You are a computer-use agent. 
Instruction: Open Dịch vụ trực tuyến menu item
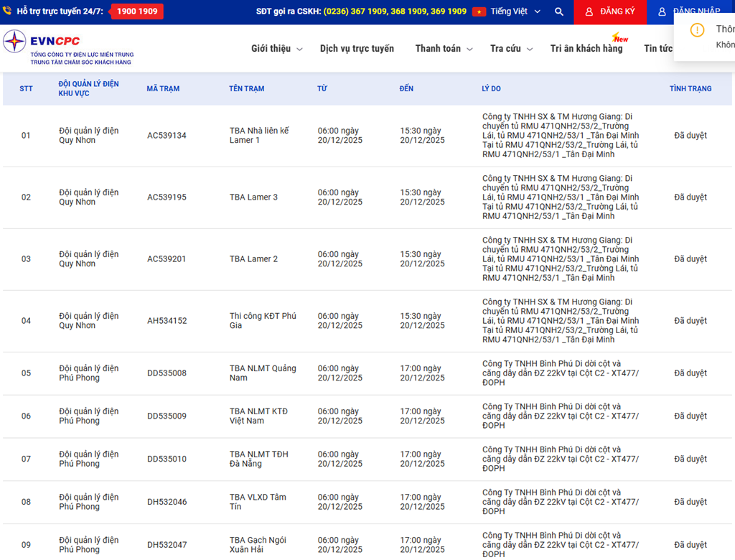pyautogui.click(x=357, y=49)
